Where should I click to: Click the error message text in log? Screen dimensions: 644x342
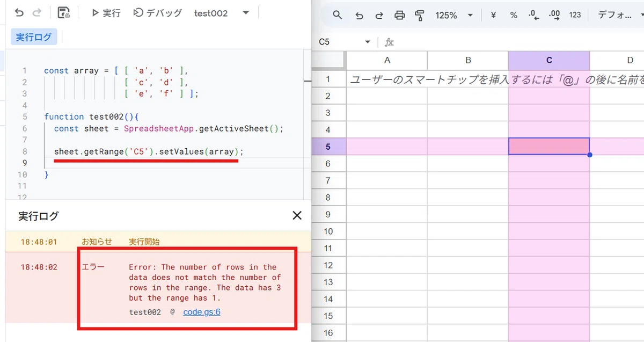(205, 282)
